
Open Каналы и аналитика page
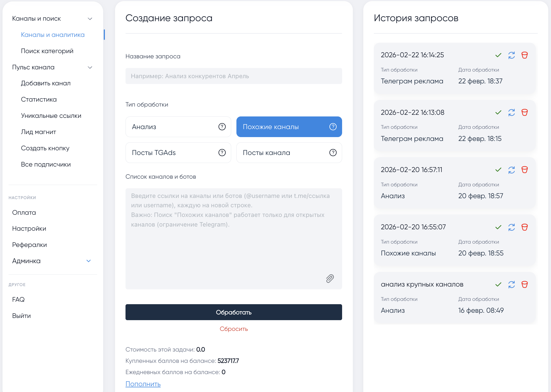(x=53, y=35)
